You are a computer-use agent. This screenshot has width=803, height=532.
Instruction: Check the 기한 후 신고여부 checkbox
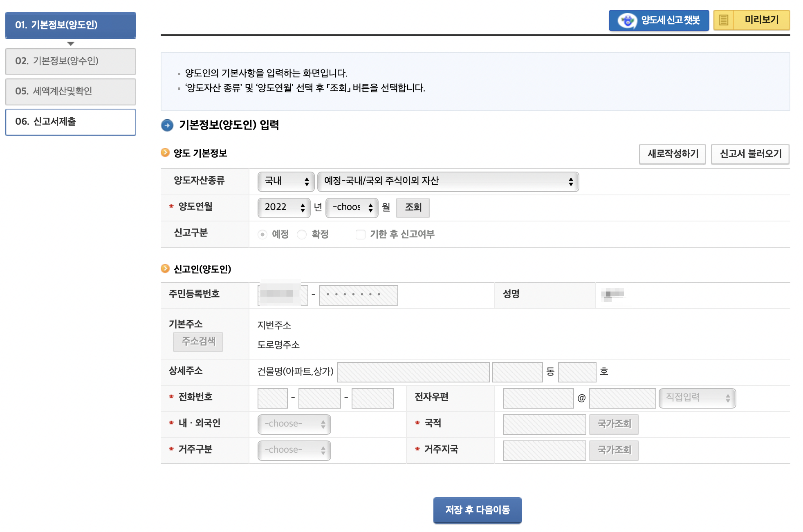360,235
